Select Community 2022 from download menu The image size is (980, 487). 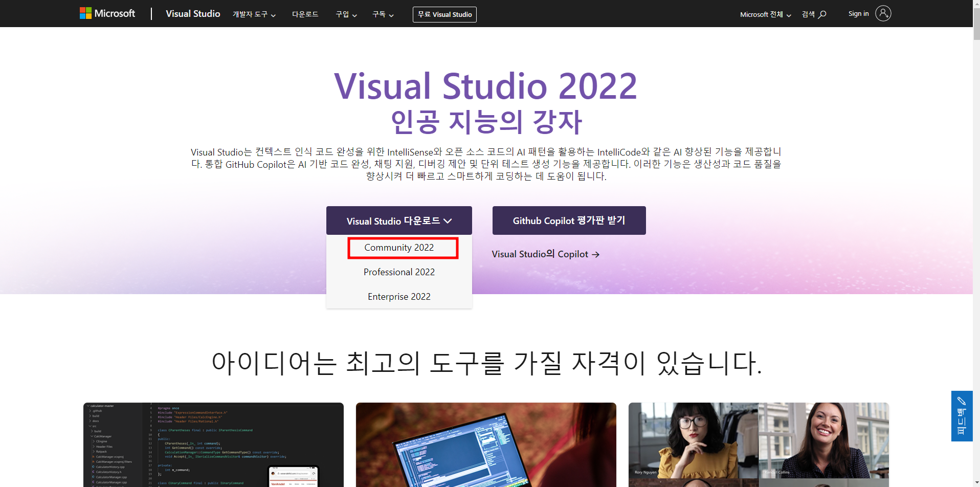pos(399,248)
